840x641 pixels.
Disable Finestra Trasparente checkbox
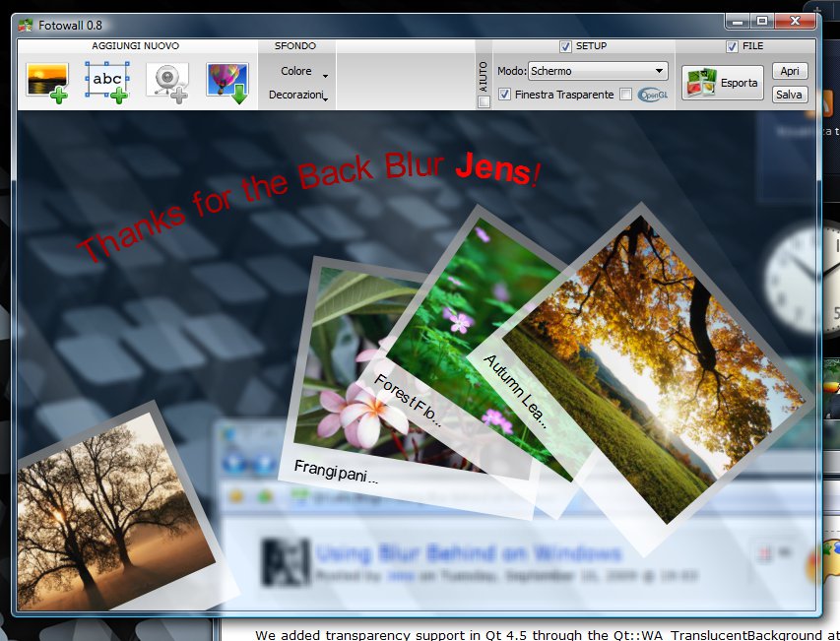point(504,95)
